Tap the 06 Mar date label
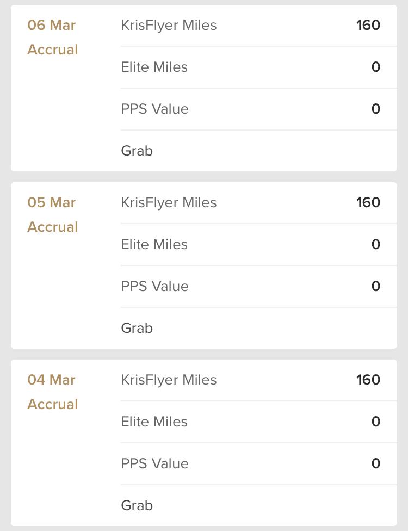Screen dimensions: 408x532 (x=52, y=26)
